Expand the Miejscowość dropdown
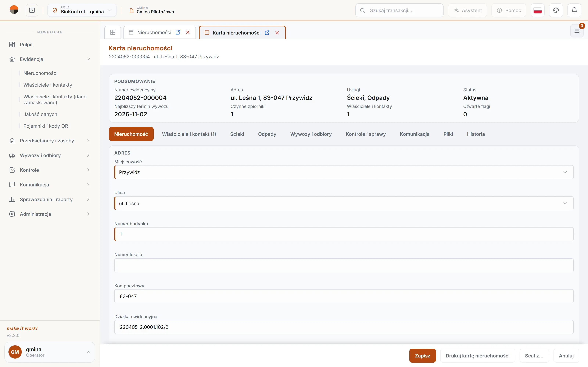Viewport: 588px width, 367px height. tap(344, 172)
